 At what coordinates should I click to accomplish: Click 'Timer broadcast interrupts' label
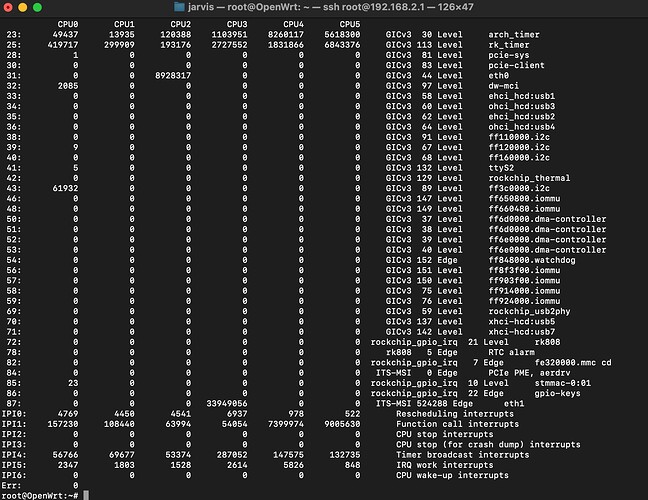coord(462,455)
